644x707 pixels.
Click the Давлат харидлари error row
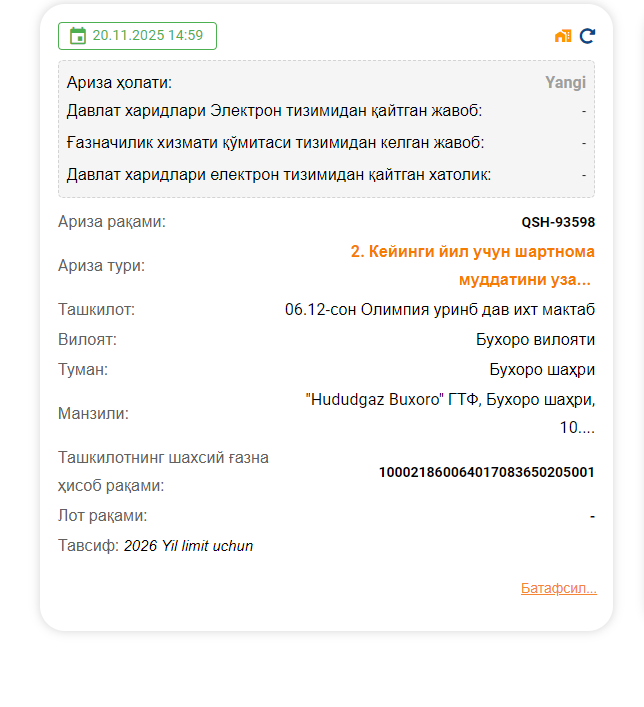point(278,175)
